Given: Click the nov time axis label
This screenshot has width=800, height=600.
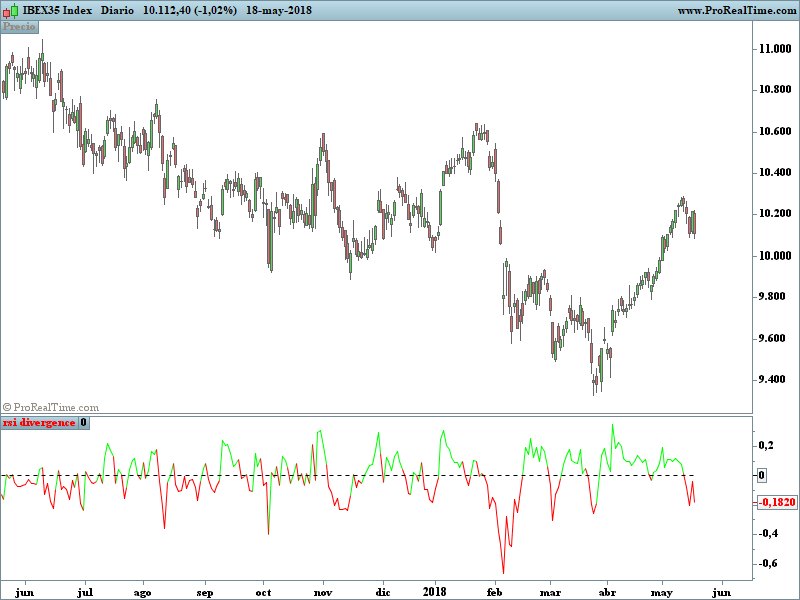Looking at the screenshot, I should [x=323, y=592].
